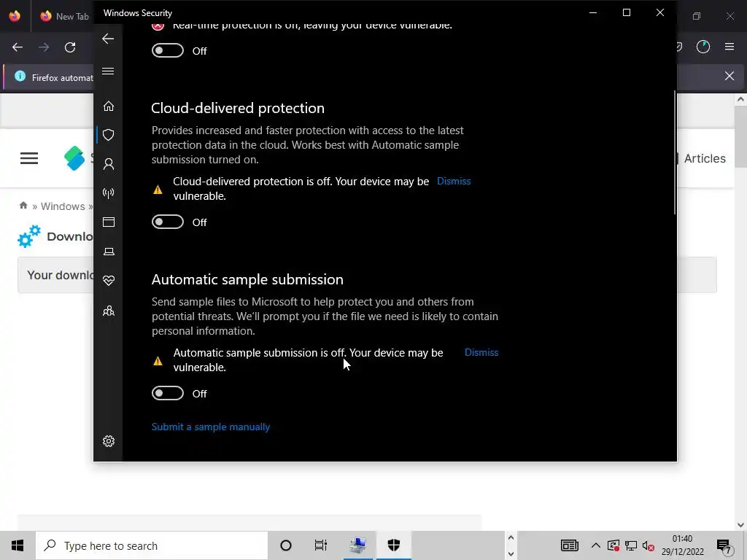Click the Firefox page scrollbar thumb

(740, 137)
